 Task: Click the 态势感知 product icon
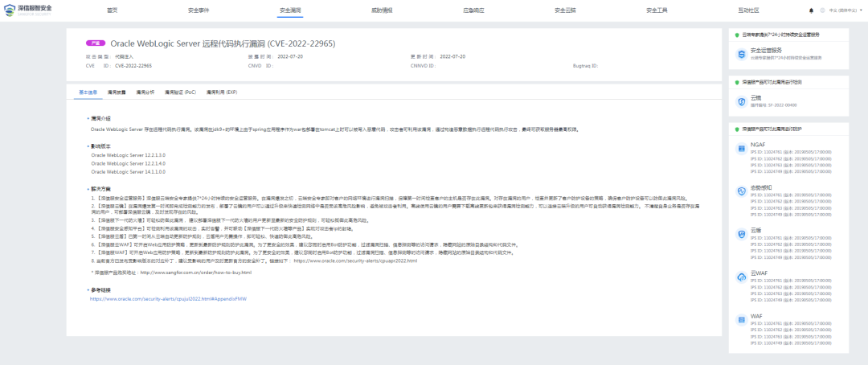point(741,191)
